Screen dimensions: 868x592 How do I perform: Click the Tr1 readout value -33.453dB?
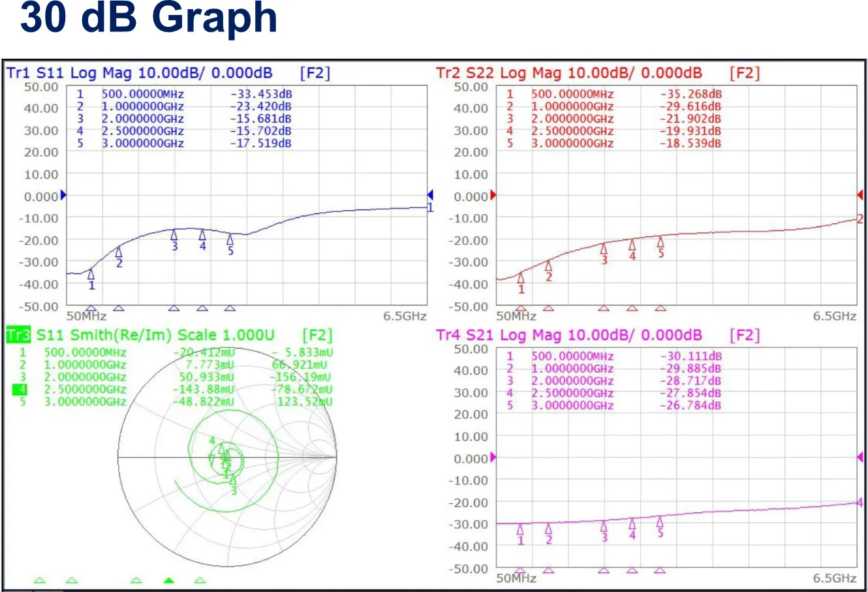tap(260, 94)
